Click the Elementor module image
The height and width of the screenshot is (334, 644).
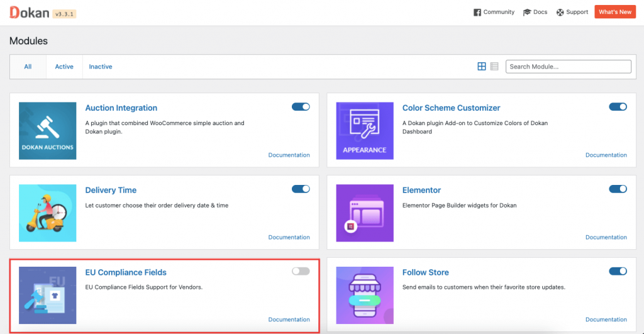coord(365,213)
